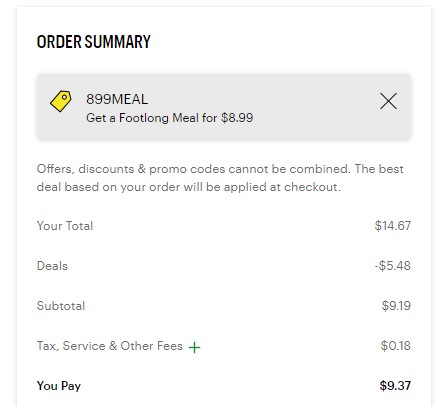The image size is (438, 406).
Task: Click the ORDER SUMMARY heading
Action: pos(94,42)
